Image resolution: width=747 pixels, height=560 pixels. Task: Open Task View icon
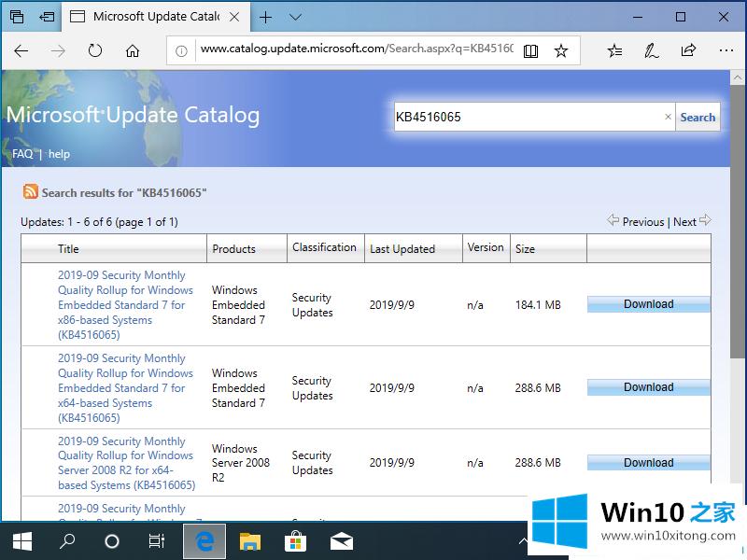156,541
